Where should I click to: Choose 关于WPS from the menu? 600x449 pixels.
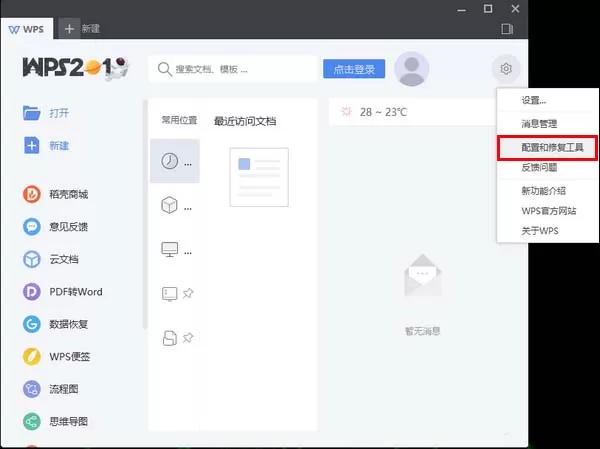pyautogui.click(x=548, y=231)
